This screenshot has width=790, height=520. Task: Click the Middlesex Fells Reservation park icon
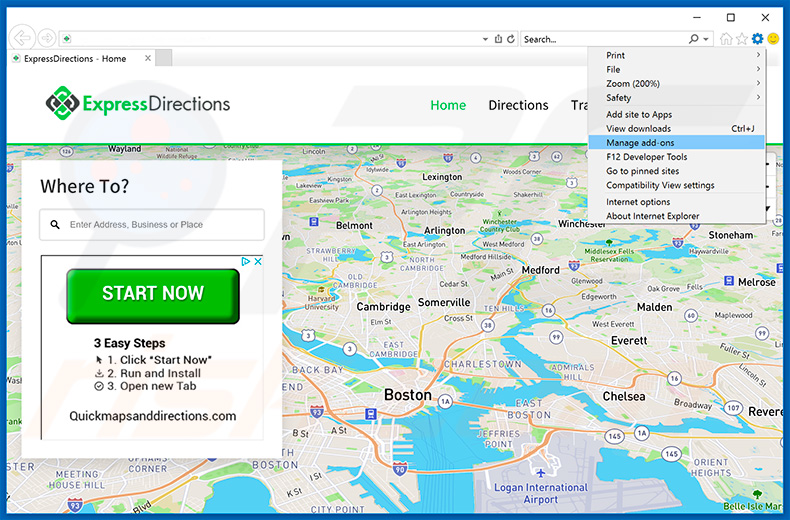(x=609, y=242)
